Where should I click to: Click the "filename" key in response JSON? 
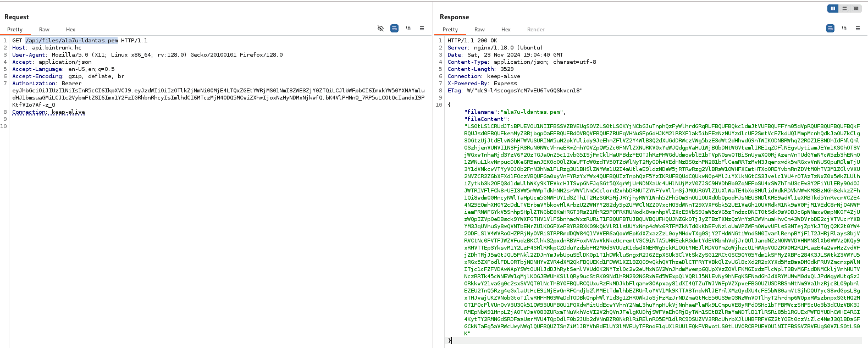coord(481,112)
